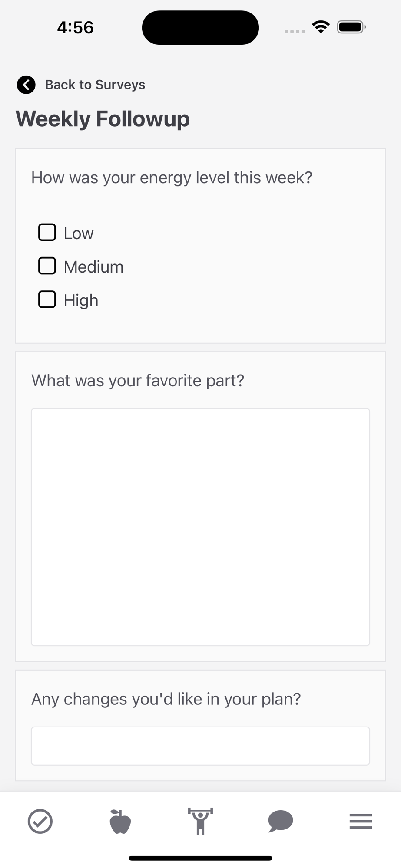
Task: Tap the battery status icon
Action: point(351,27)
